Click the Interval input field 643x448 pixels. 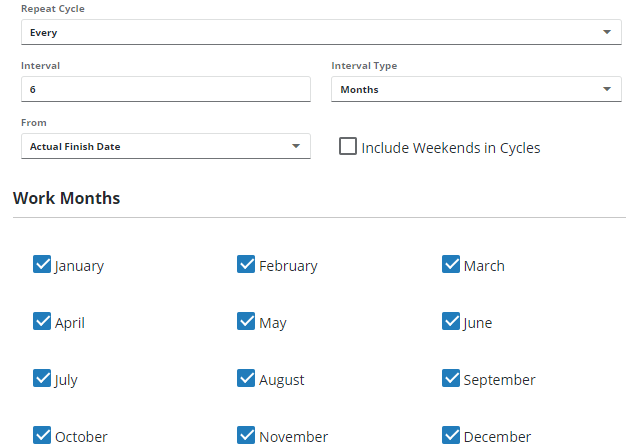[x=165, y=89]
